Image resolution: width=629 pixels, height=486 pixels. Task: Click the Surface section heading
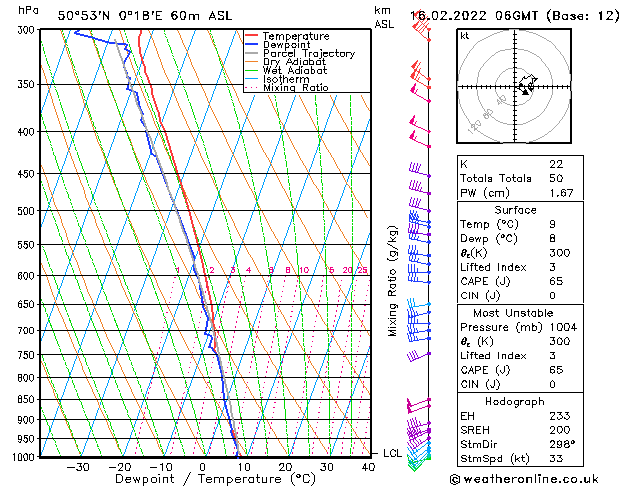click(515, 210)
